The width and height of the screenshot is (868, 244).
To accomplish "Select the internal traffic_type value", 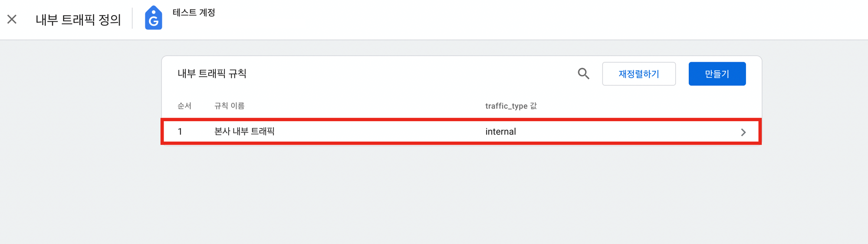I will point(500,132).
